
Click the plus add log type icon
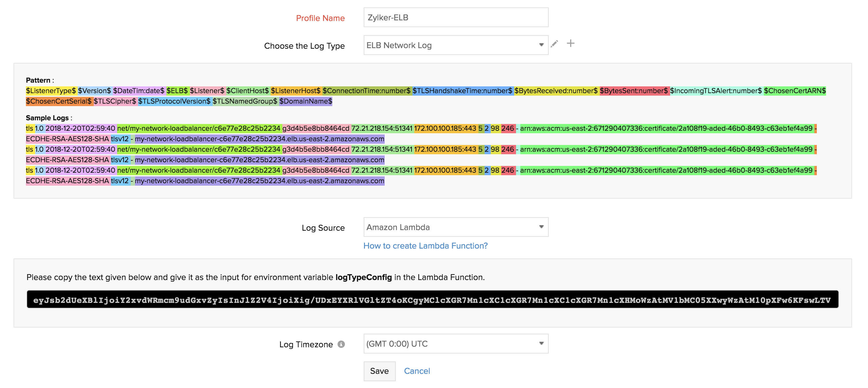coord(571,43)
